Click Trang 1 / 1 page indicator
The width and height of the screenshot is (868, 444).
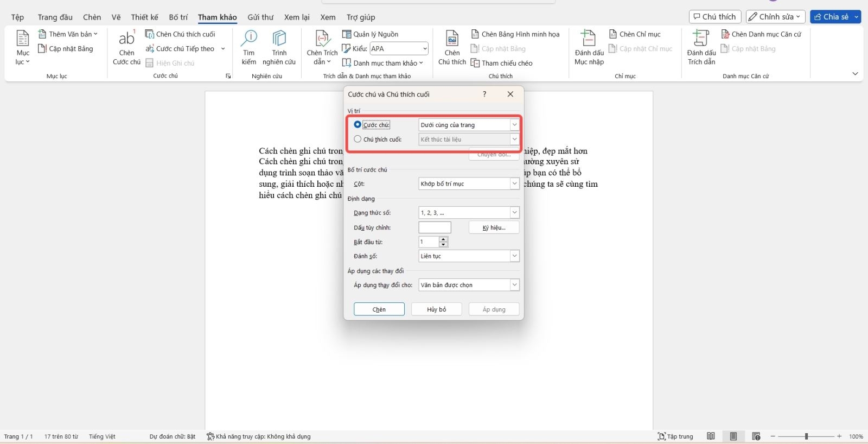coord(18,436)
